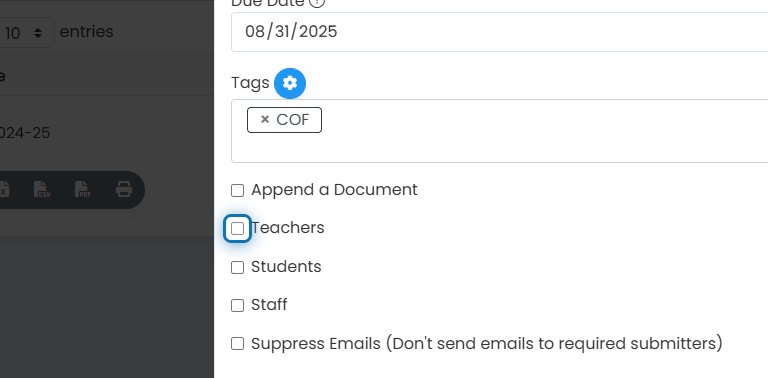Click the Print table icon
The width and height of the screenshot is (768, 378).
[x=124, y=189]
